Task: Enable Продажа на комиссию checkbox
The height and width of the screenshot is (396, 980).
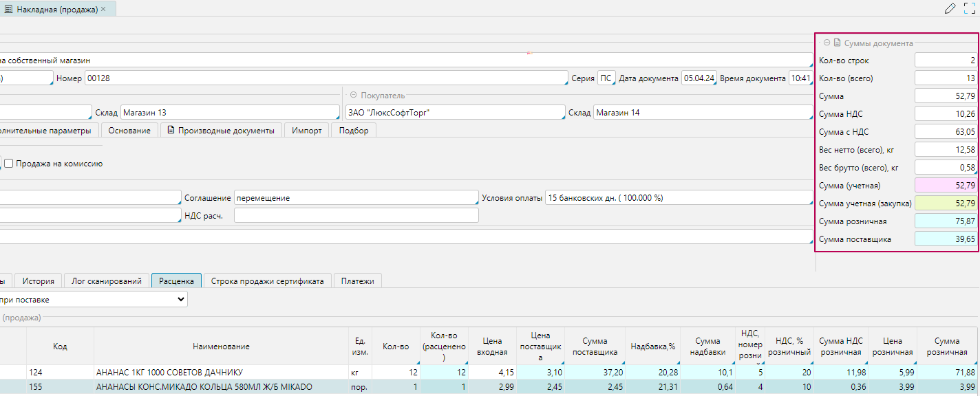Action: 9,164
